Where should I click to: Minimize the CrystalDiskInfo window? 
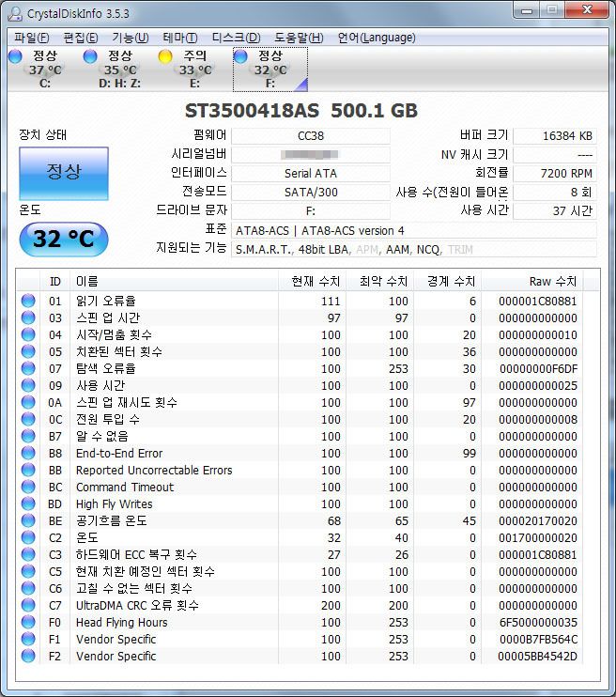click(x=527, y=9)
